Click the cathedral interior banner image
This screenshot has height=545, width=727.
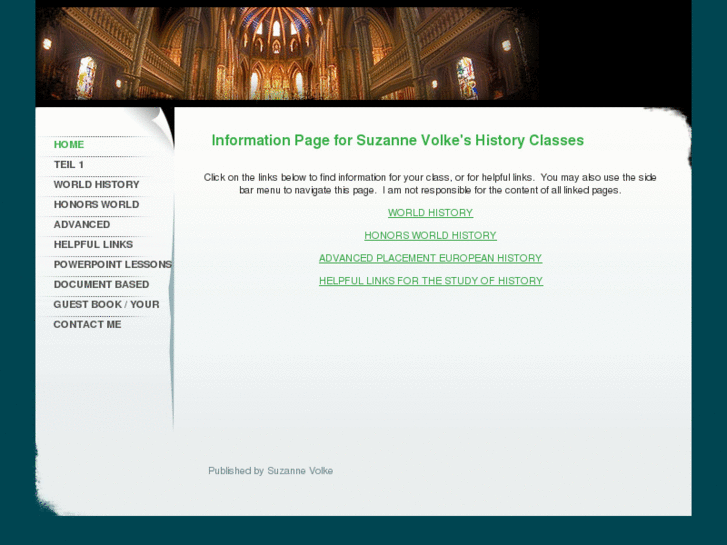(287, 53)
